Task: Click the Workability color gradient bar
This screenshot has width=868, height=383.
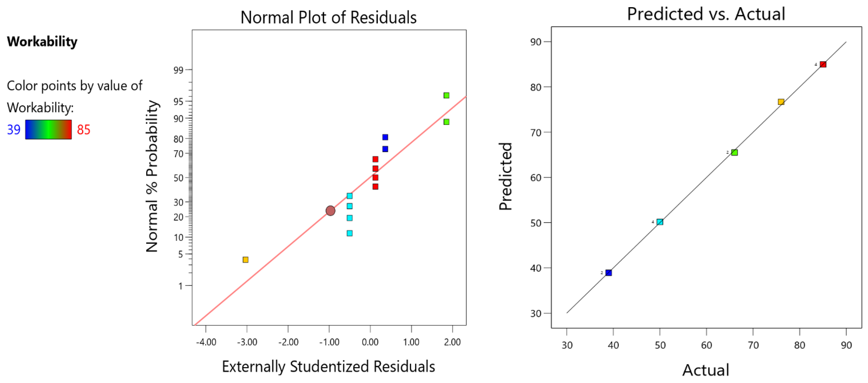Action: pos(48,129)
